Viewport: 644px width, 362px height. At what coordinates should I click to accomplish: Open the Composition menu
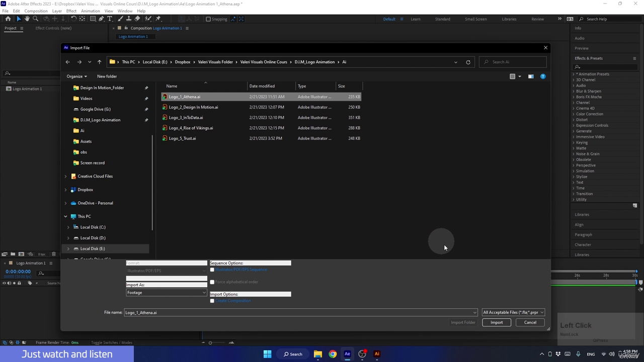[x=36, y=11]
